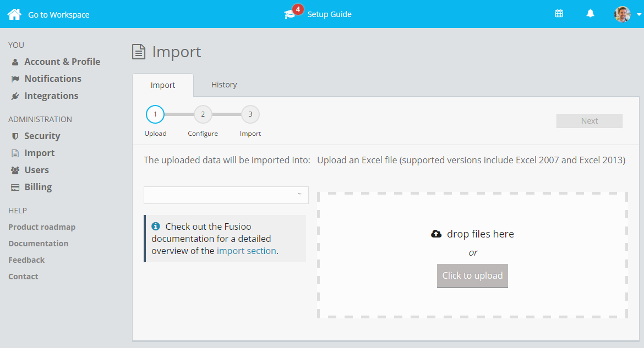Click the info icon in documentation note
This screenshot has height=348, width=644.
tap(156, 226)
